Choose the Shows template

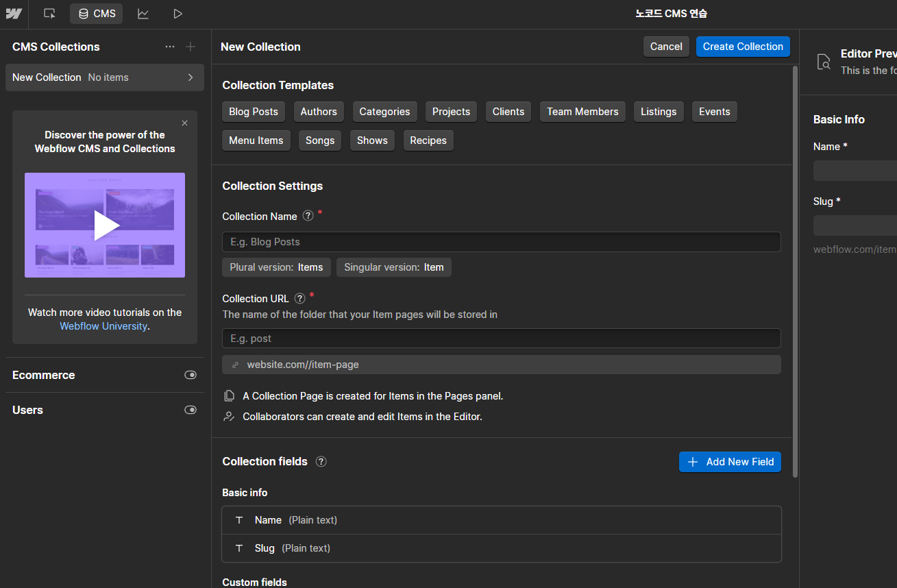tap(372, 140)
